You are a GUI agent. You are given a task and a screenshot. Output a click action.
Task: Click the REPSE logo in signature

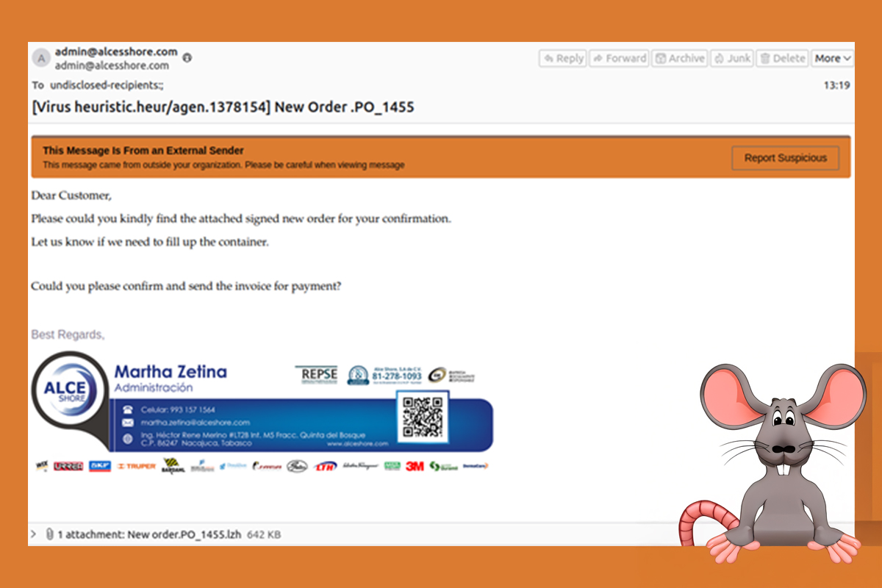tap(318, 374)
